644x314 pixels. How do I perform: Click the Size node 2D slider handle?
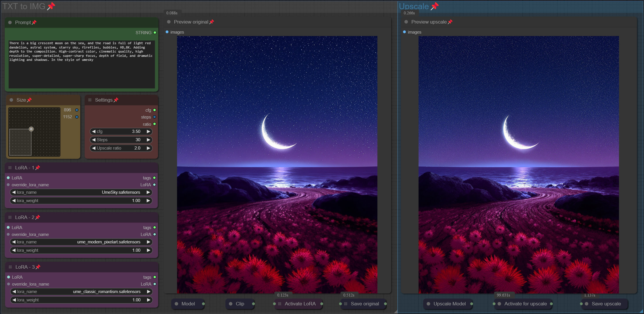(31, 129)
